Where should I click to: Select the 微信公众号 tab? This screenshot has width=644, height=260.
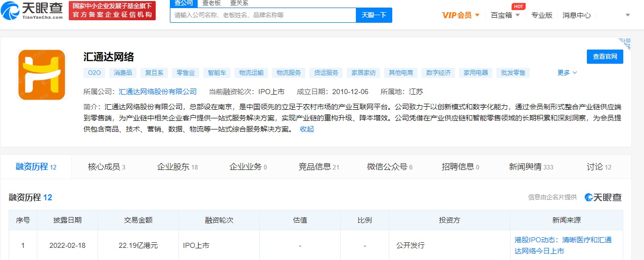click(390, 167)
